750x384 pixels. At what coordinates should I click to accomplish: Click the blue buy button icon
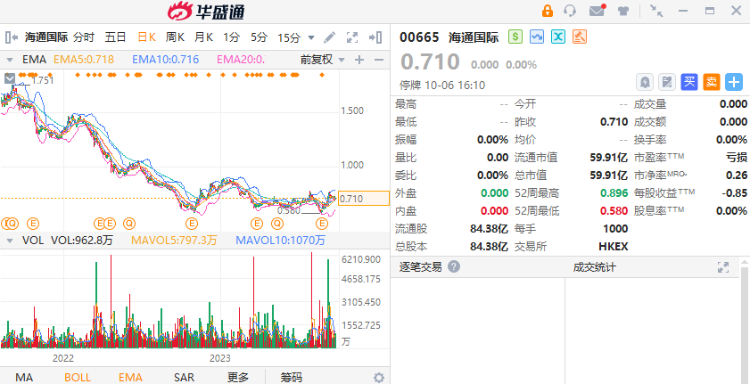point(689,82)
